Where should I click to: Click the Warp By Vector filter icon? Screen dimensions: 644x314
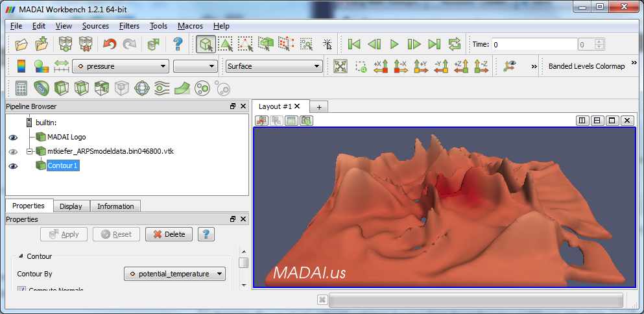point(182,88)
